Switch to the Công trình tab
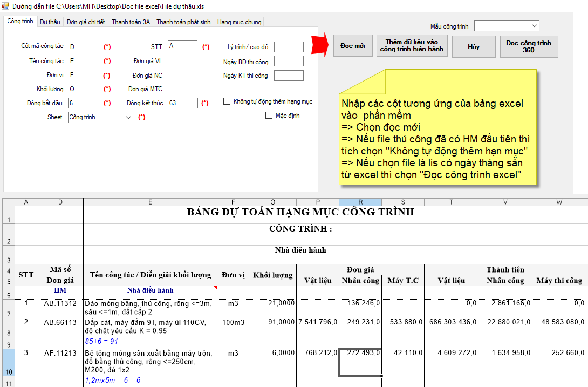588x387 pixels. point(20,22)
